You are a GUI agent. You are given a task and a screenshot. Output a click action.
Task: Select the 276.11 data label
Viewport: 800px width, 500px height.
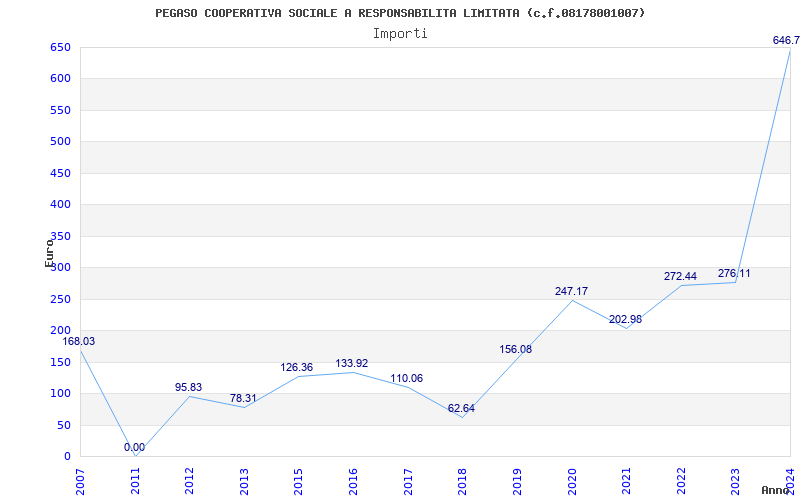[734, 273]
